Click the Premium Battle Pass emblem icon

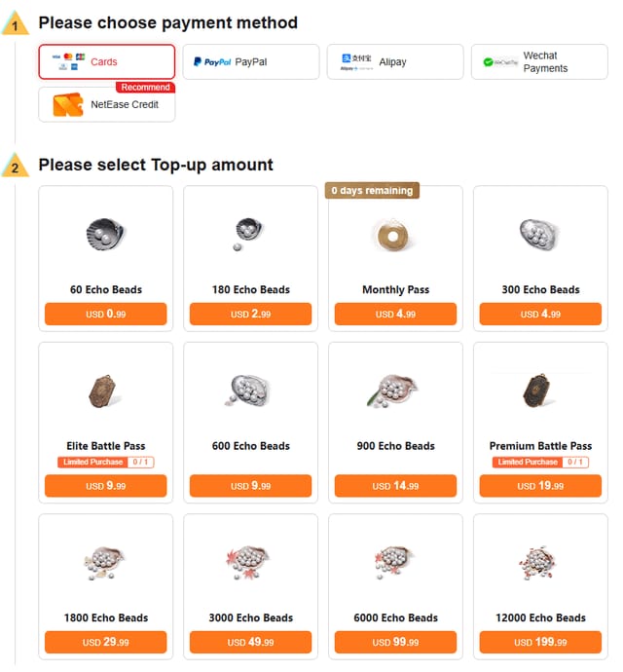540,389
